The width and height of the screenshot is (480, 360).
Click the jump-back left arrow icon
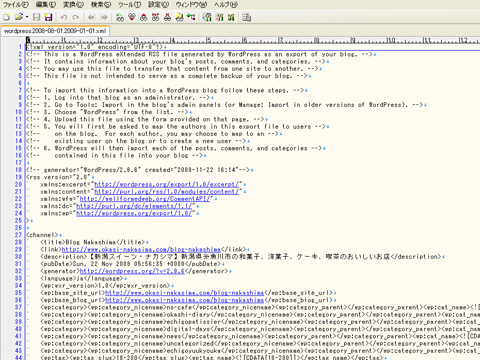91,17
